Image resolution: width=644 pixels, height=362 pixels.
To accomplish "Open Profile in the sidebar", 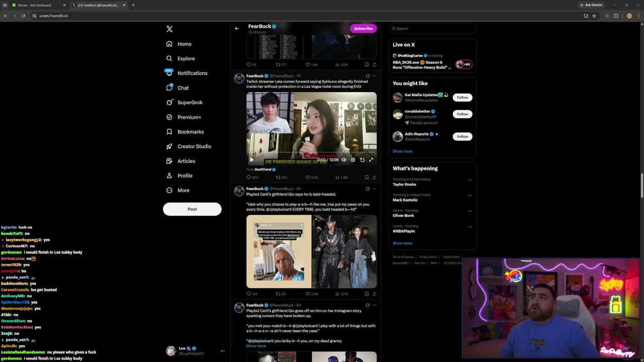I will click(180, 175).
